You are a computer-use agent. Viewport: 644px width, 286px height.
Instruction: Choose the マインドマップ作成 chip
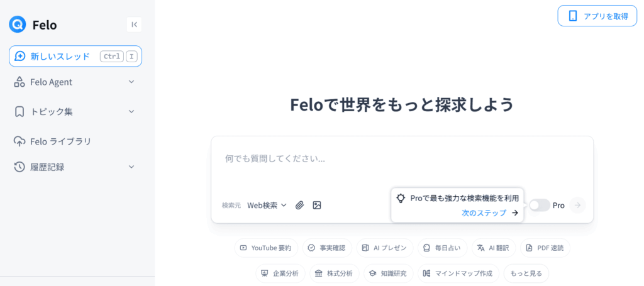[458, 273]
